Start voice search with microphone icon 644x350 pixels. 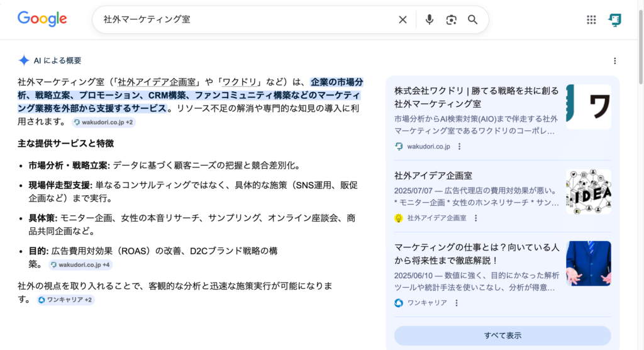[x=429, y=20]
